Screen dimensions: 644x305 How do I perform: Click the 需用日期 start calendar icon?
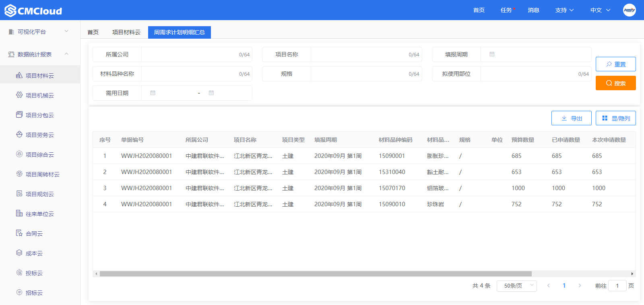pos(153,93)
